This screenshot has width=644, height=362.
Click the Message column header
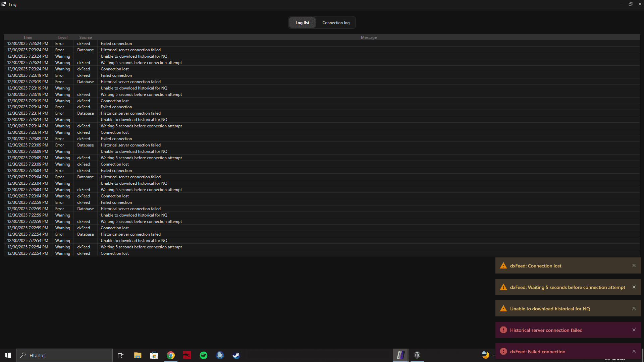[369, 38]
